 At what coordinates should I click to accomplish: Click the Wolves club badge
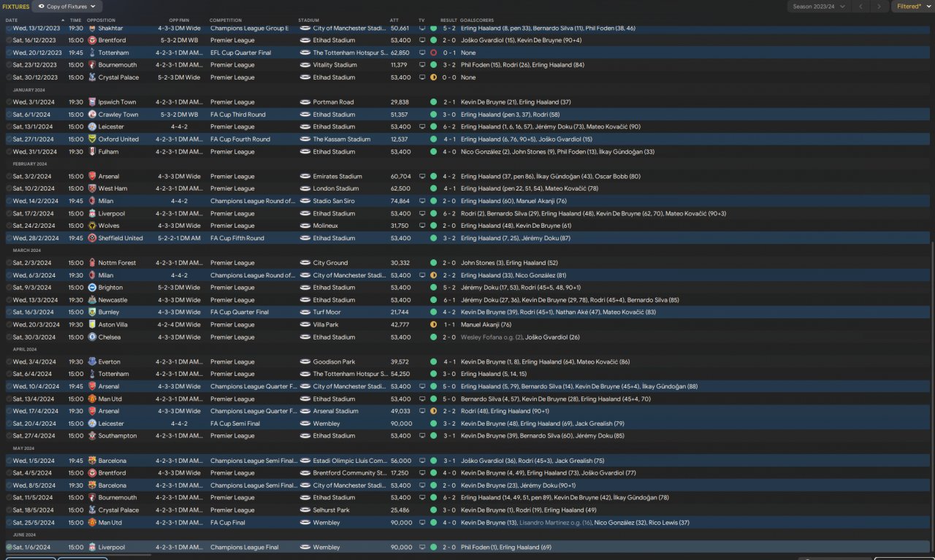click(92, 226)
